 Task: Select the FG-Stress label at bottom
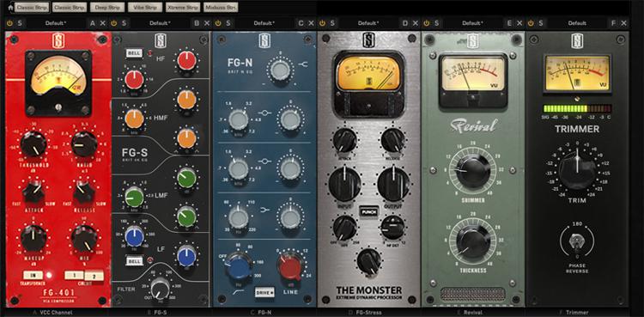(369, 313)
